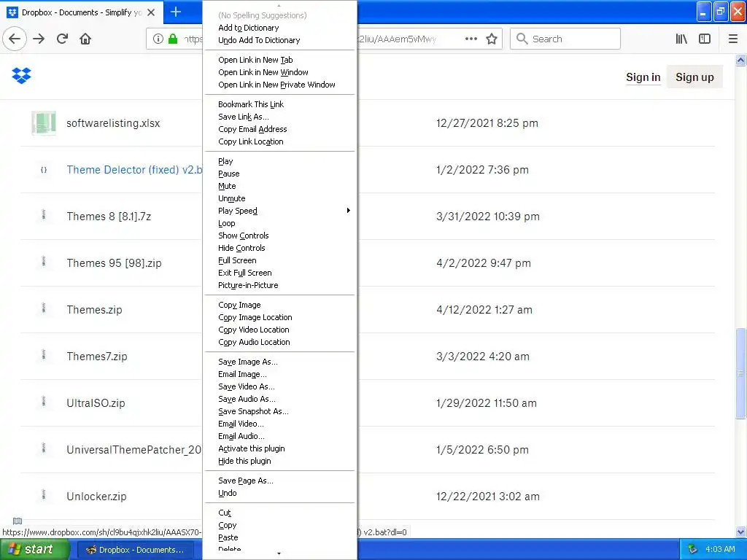747x560 pixels.
Task: Select Dropbox - Documents taskbar button
Action: (x=135, y=550)
